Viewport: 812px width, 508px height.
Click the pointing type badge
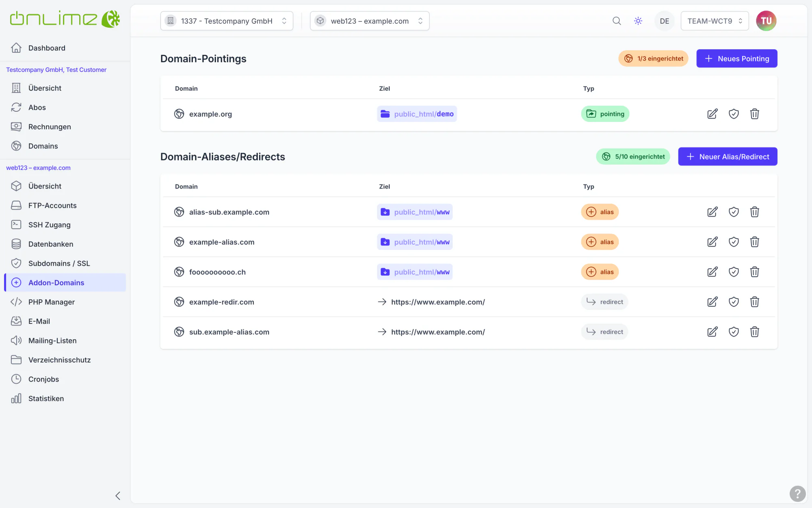[605, 114]
